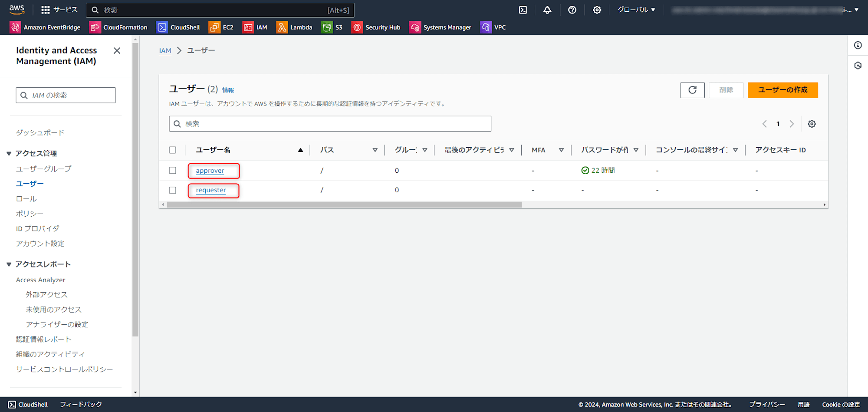Open the EC2 shortcut
The width and height of the screenshot is (868, 412).
221,27
